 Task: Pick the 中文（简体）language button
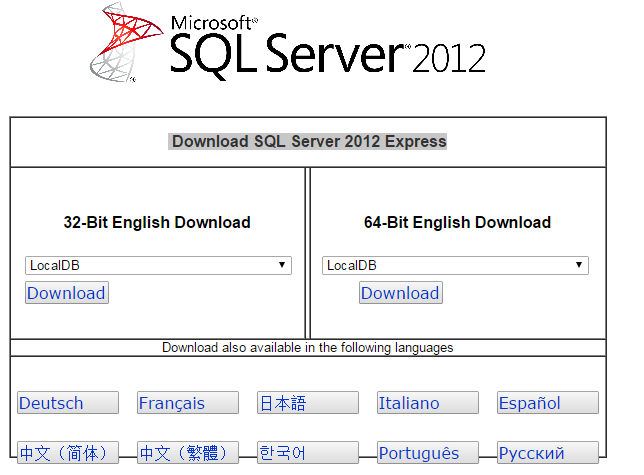coord(68,453)
